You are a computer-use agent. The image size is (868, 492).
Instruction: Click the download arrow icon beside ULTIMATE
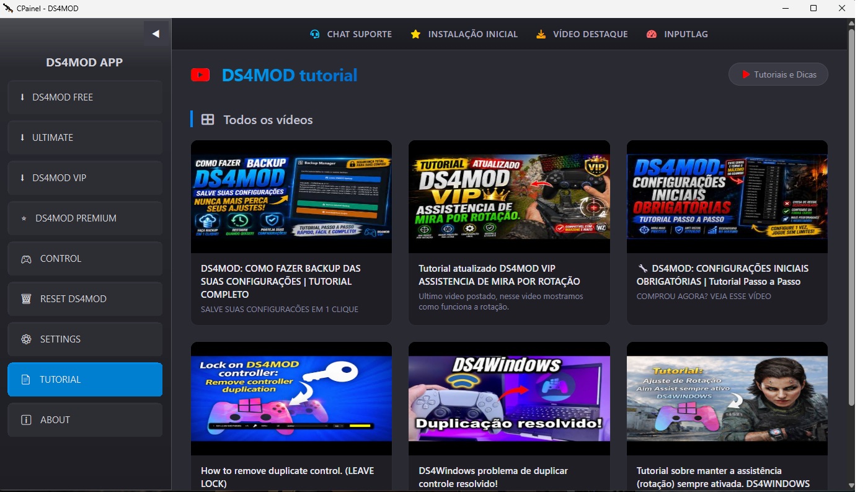pyautogui.click(x=23, y=138)
